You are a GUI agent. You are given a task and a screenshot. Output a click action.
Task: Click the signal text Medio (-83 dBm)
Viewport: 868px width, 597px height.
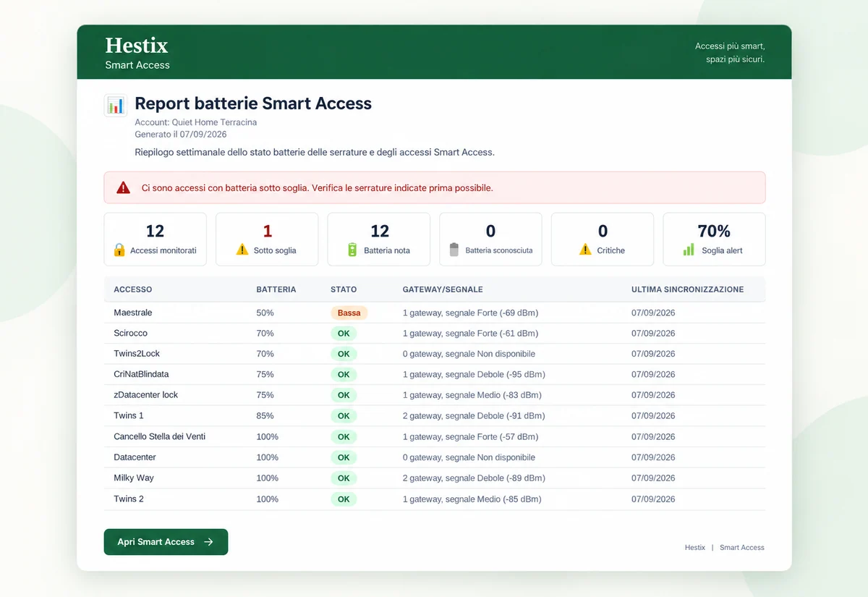pos(509,395)
